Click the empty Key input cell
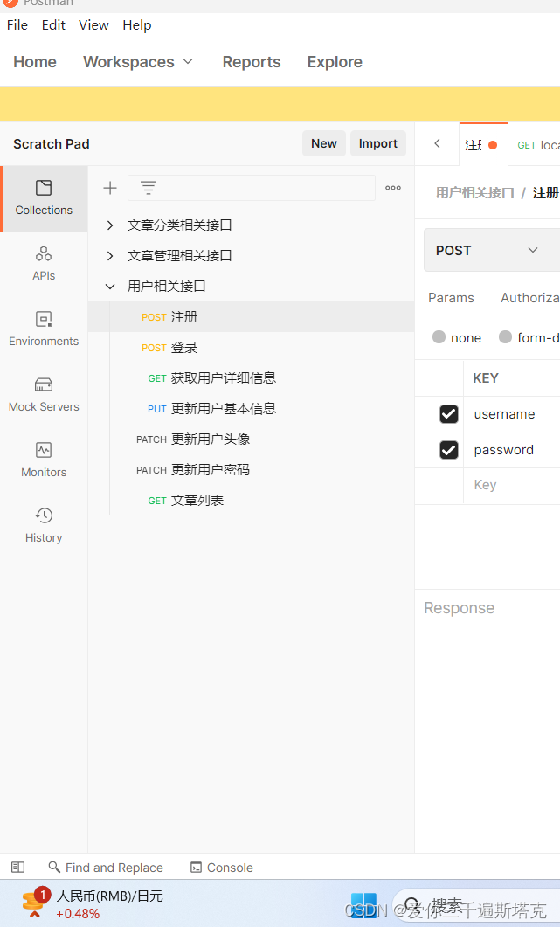560x927 pixels. 511,486
